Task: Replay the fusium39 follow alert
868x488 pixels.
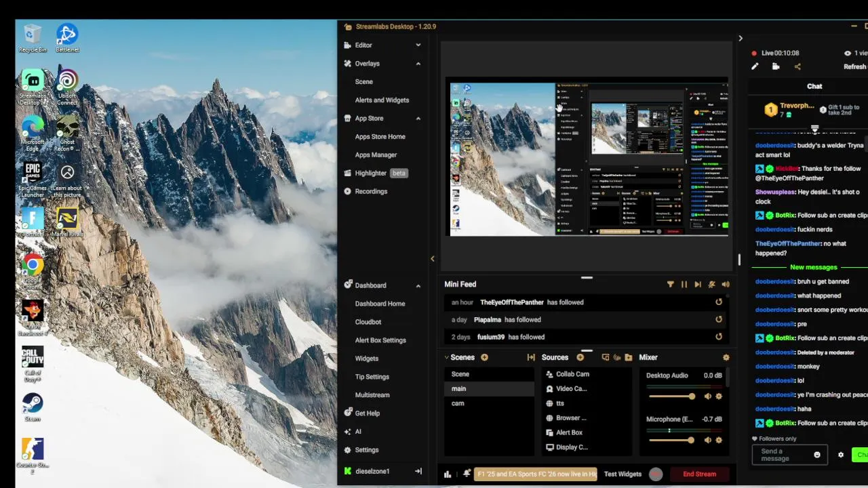Action: [x=719, y=337]
